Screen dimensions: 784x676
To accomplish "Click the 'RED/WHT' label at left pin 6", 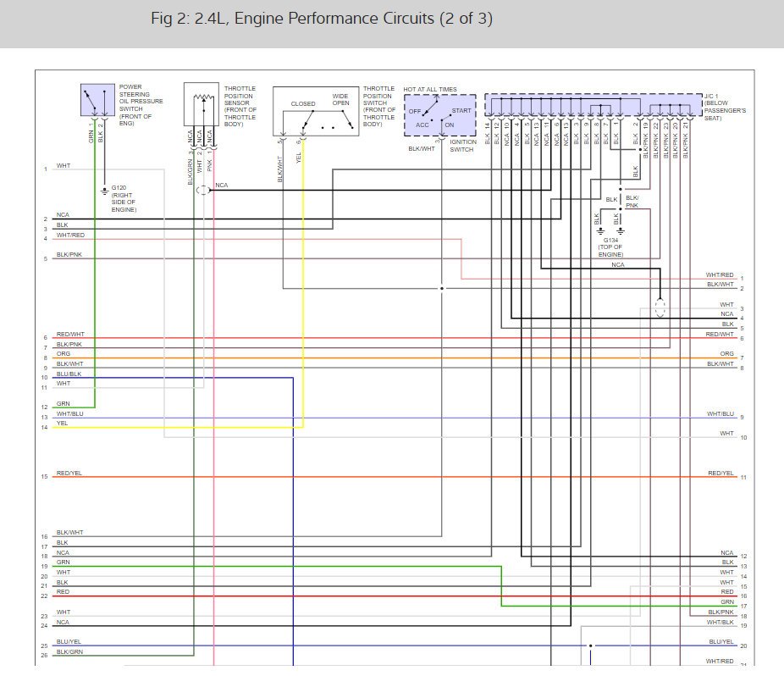I will (x=70, y=335).
